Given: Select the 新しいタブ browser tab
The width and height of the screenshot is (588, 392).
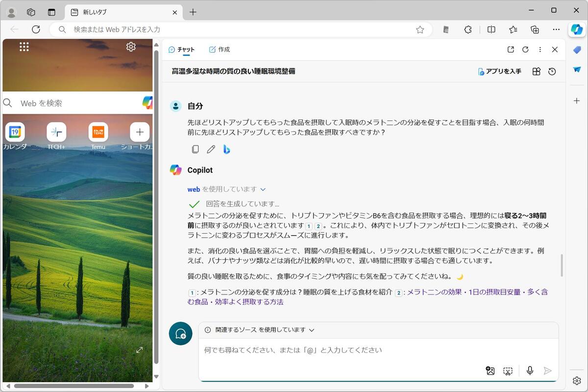Looking at the screenshot, I should [x=124, y=12].
